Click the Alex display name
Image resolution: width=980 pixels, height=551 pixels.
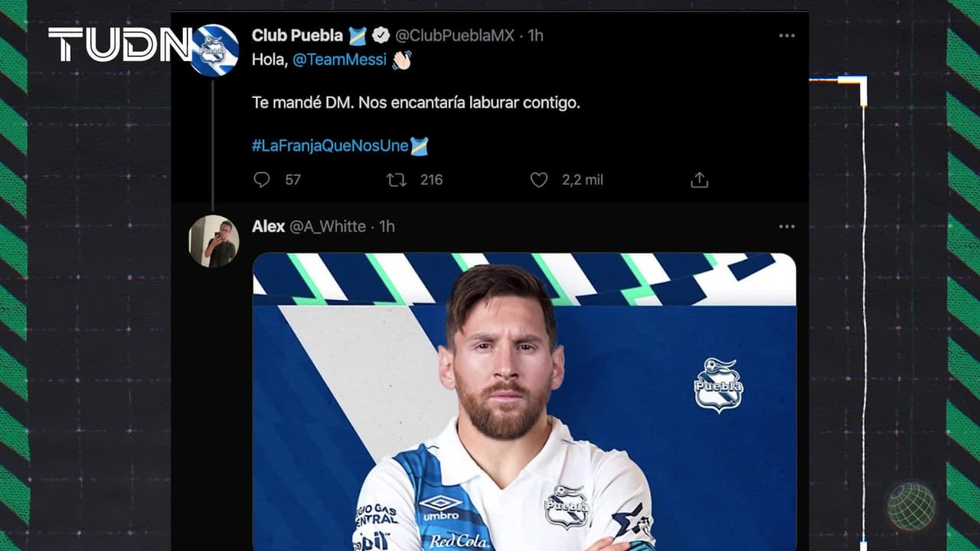pyautogui.click(x=268, y=227)
